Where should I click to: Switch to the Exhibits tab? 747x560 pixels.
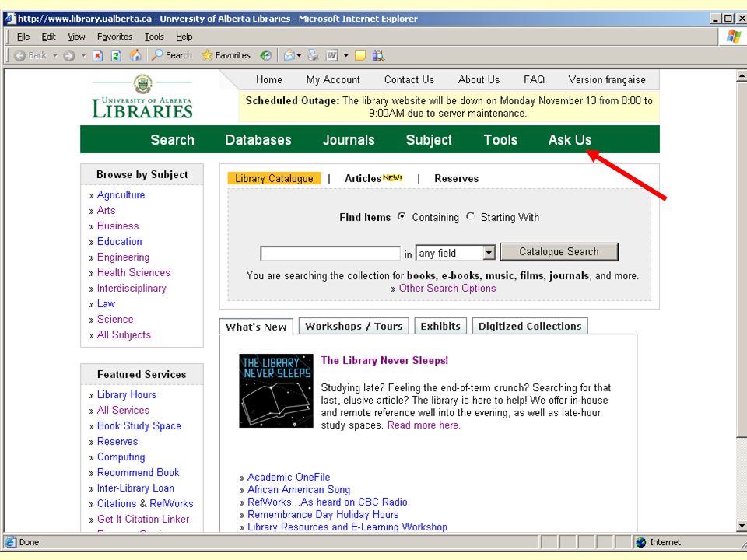tap(440, 326)
